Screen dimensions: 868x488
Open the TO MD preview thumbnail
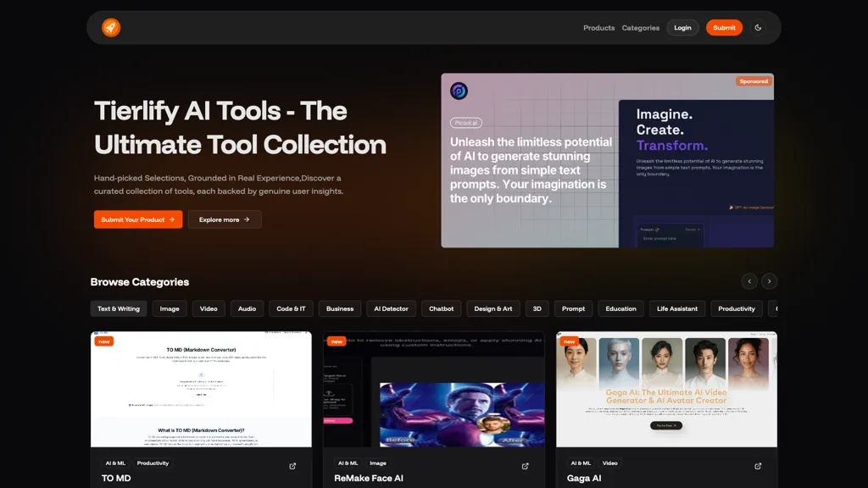point(201,389)
